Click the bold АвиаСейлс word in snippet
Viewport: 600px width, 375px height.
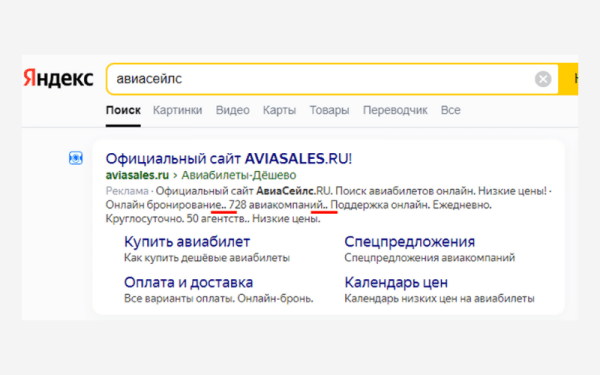pos(285,191)
